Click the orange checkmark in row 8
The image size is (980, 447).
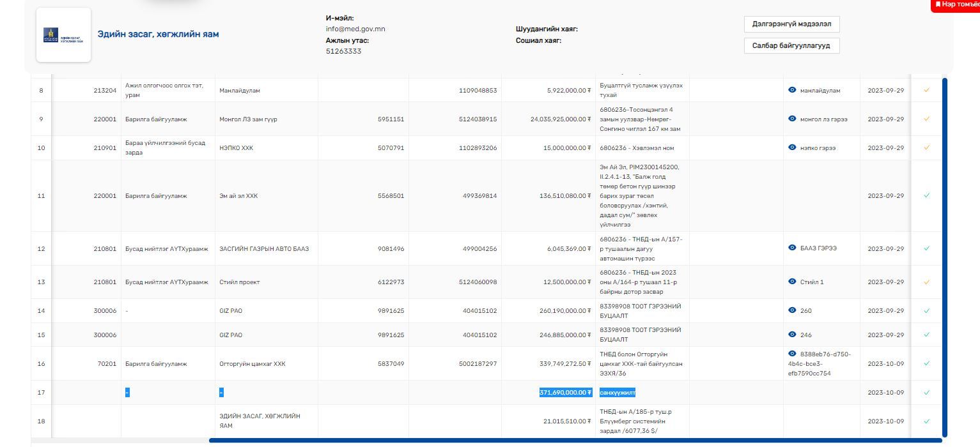click(926, 90)
